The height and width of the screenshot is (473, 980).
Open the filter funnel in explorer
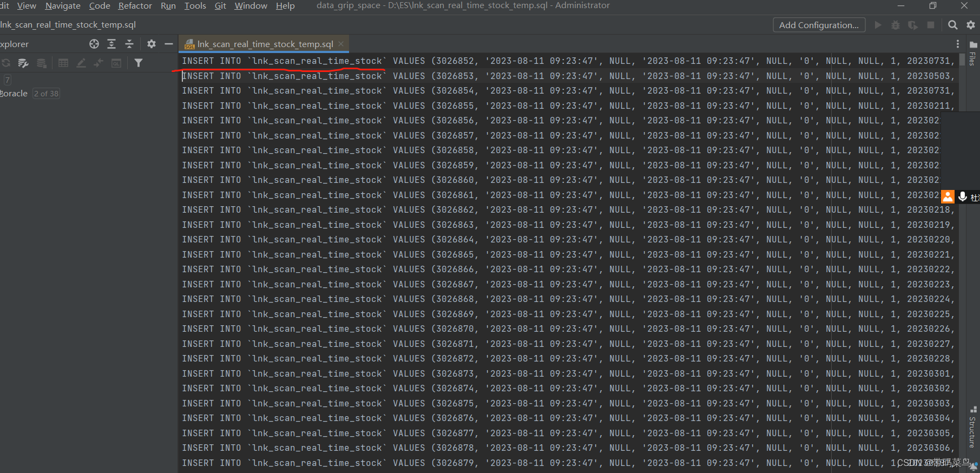coord(139,63)
